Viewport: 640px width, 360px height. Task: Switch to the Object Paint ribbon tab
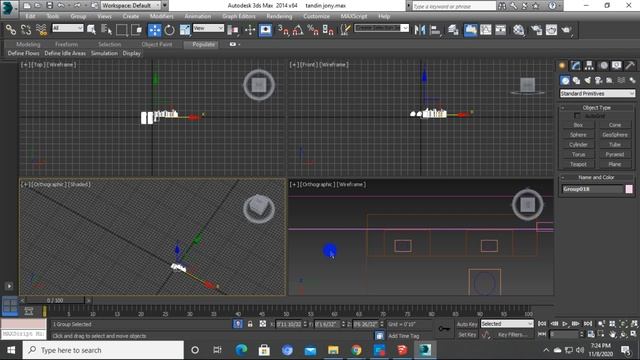(x=157, y=44)
